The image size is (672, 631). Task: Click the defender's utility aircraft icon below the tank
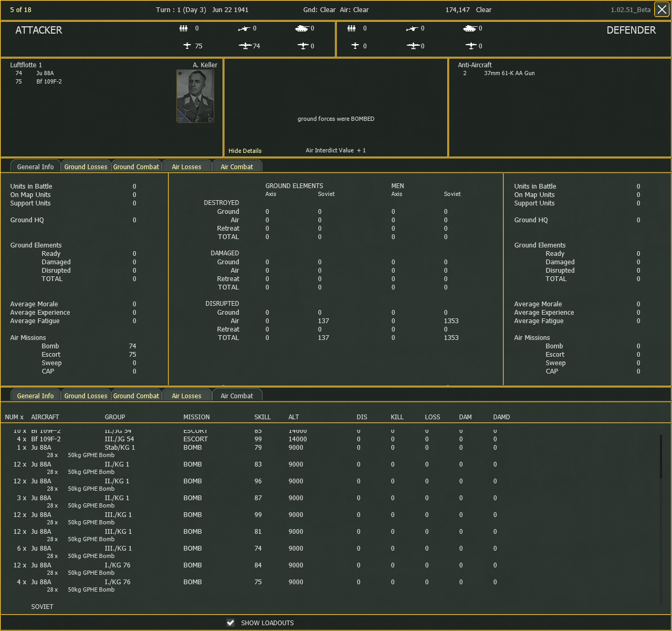coord(470,46)
